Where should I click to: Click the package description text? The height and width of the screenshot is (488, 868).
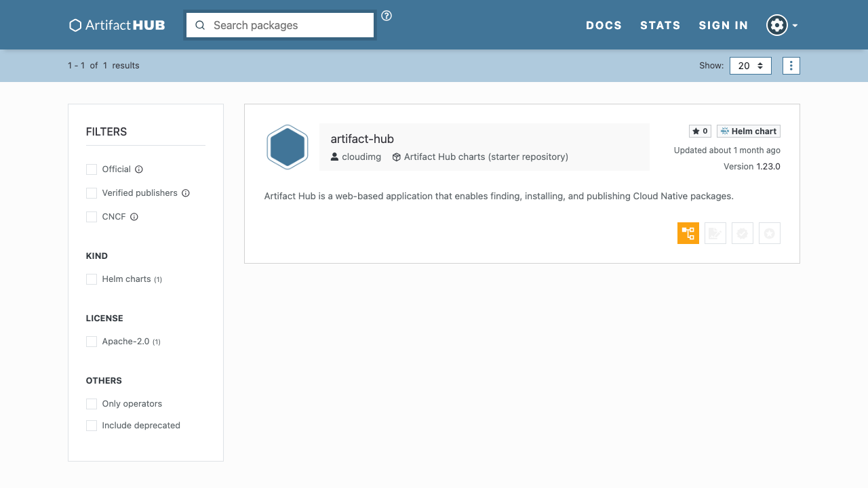tap(499, 197)
